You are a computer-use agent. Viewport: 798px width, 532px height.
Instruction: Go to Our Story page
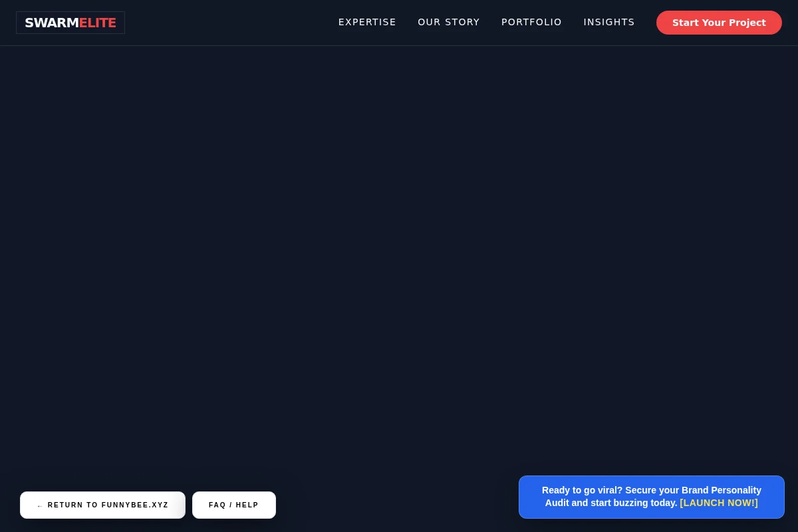(x=449, y=22)
